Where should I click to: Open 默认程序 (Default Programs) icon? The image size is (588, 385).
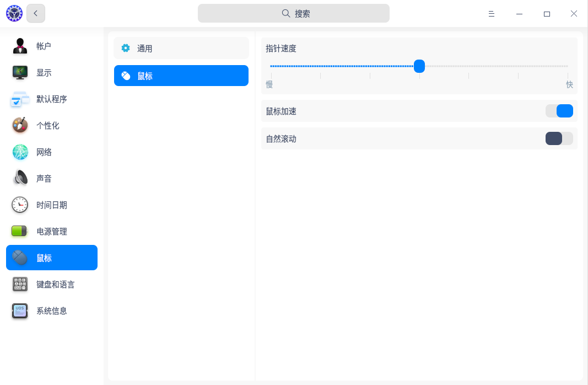point(20,99)
